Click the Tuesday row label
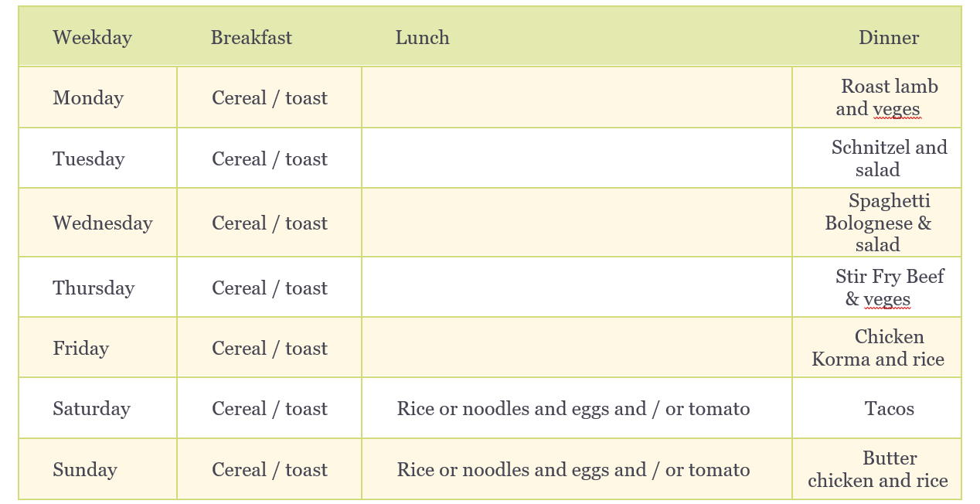 (89, 158)
